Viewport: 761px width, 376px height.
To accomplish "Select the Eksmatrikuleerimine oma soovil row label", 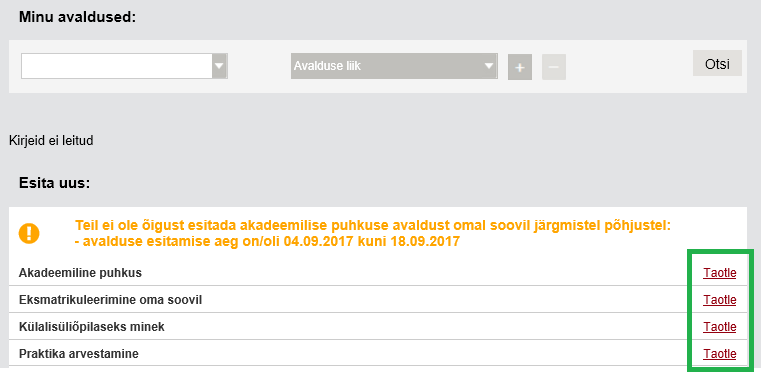I will 110,300.
